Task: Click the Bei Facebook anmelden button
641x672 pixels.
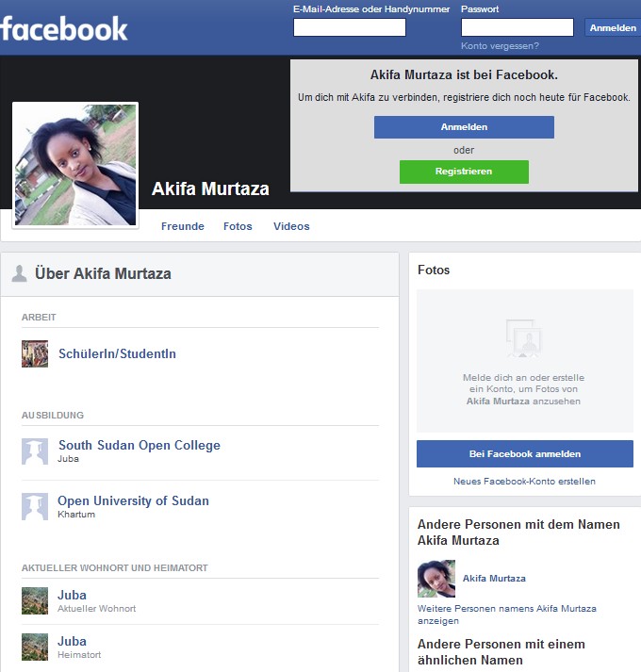Action: point(525,454)
